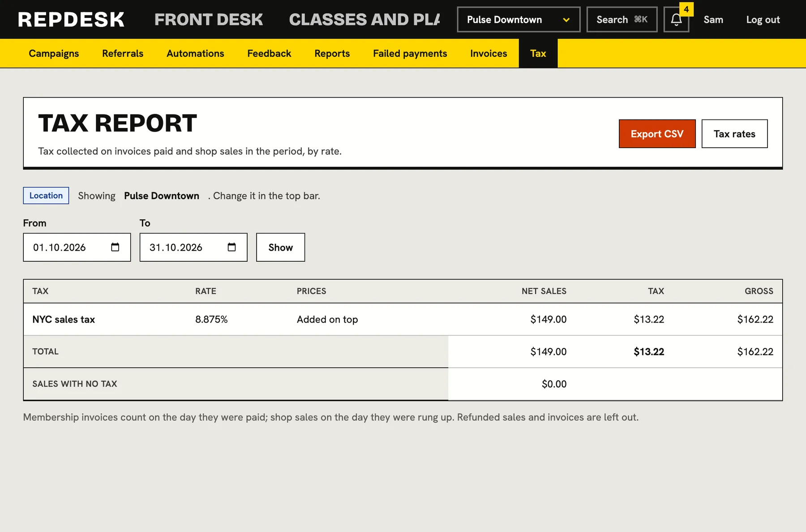
Task: Open the Sam user profile link
Action: pos(713,20)
